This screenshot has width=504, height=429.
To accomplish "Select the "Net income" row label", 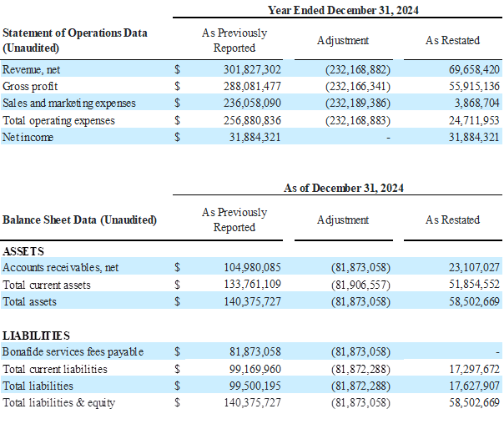I will 28,137.
